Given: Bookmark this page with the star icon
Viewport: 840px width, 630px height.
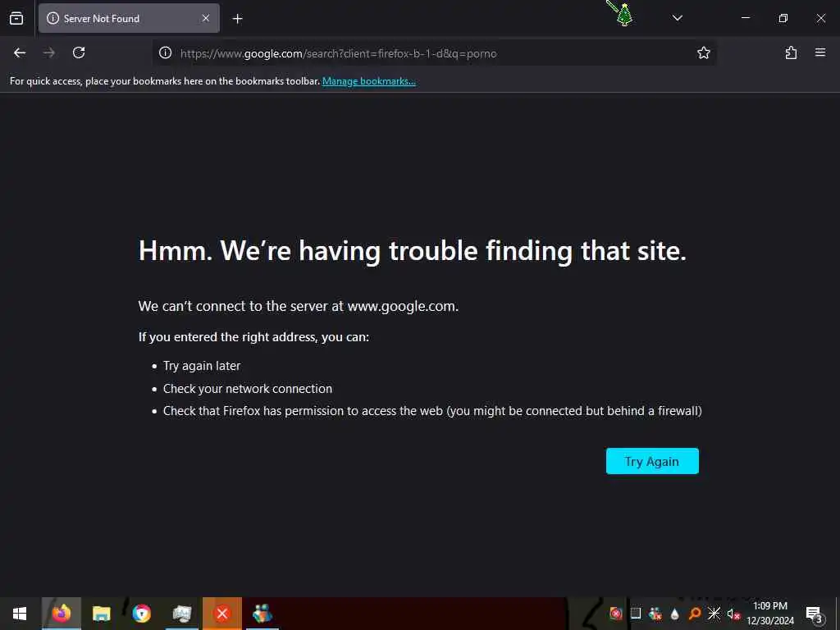Looking at the screenshot, I should click(x=703, y=52).
